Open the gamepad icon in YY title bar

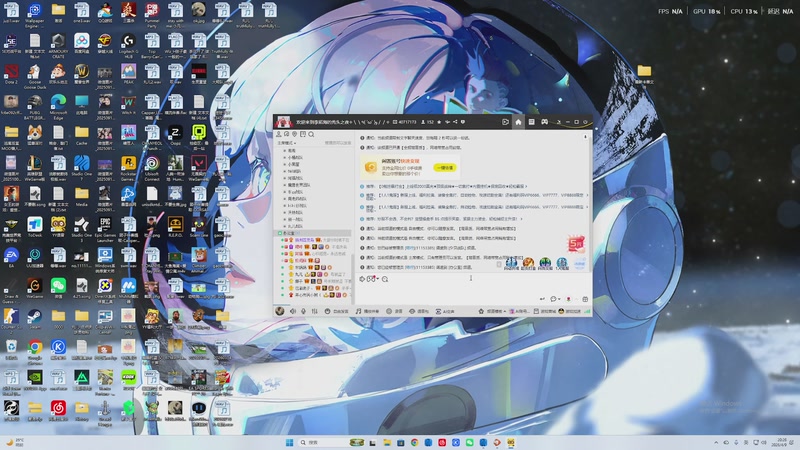(544, 122)
